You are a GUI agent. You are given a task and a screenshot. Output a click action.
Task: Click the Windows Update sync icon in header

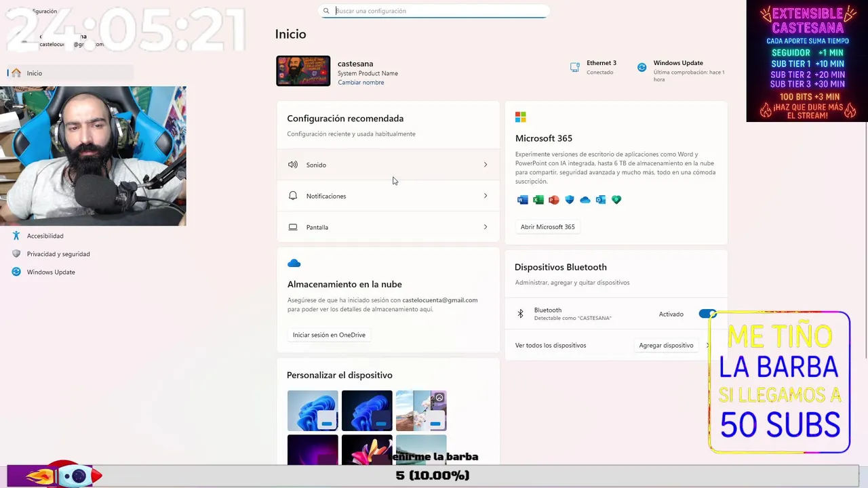pos(642,67)
